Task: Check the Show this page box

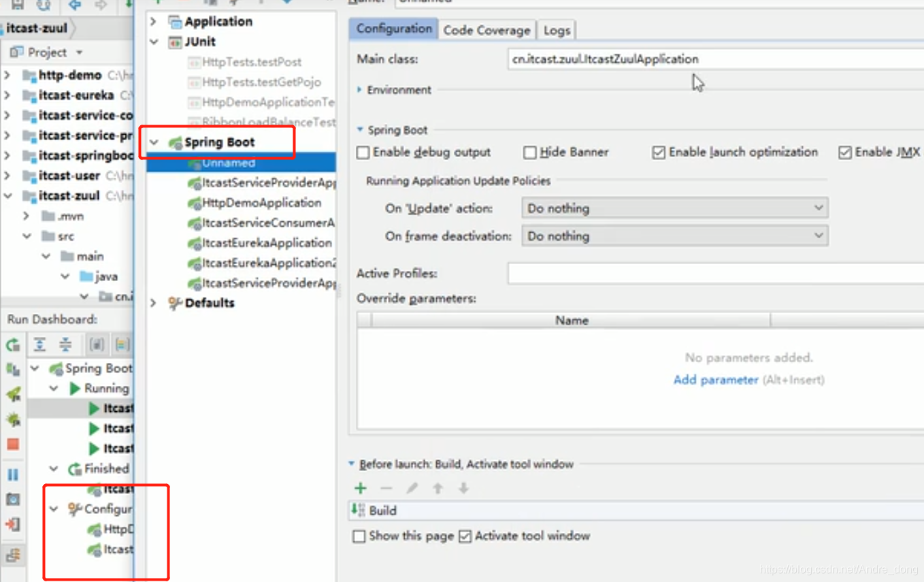Action: pos(359,536)
